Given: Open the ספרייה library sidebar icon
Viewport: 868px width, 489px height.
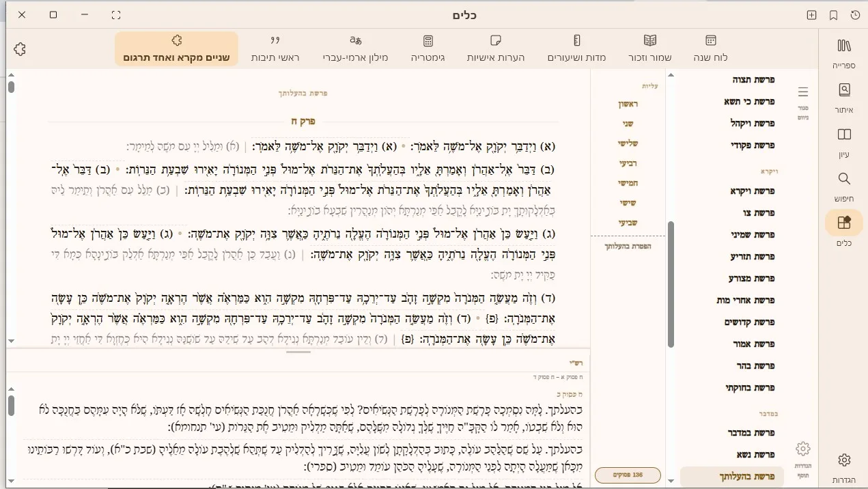Looking at the screenshot, I should (844, 53).
